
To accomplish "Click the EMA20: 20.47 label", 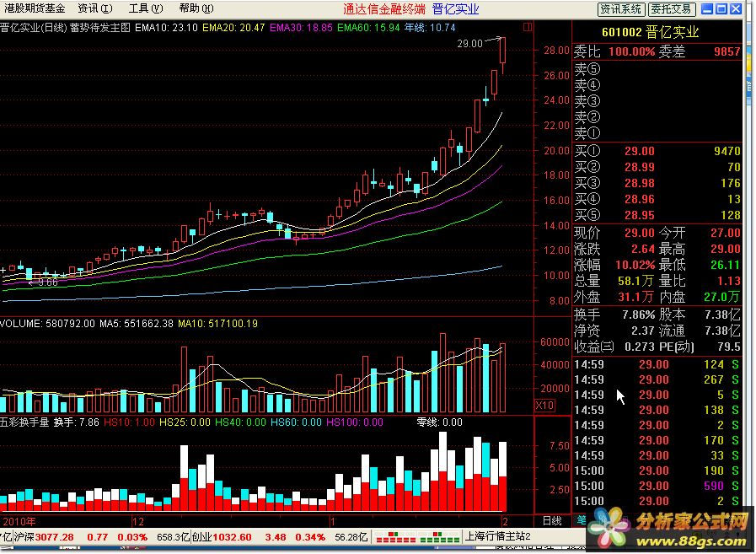I will pyautogui.click(x=233, y=28).
